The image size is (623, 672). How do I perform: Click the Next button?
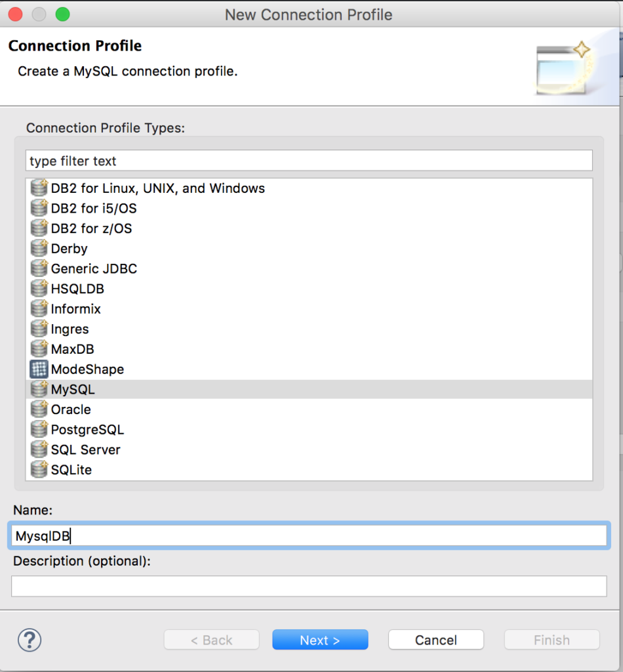[320, 640]
